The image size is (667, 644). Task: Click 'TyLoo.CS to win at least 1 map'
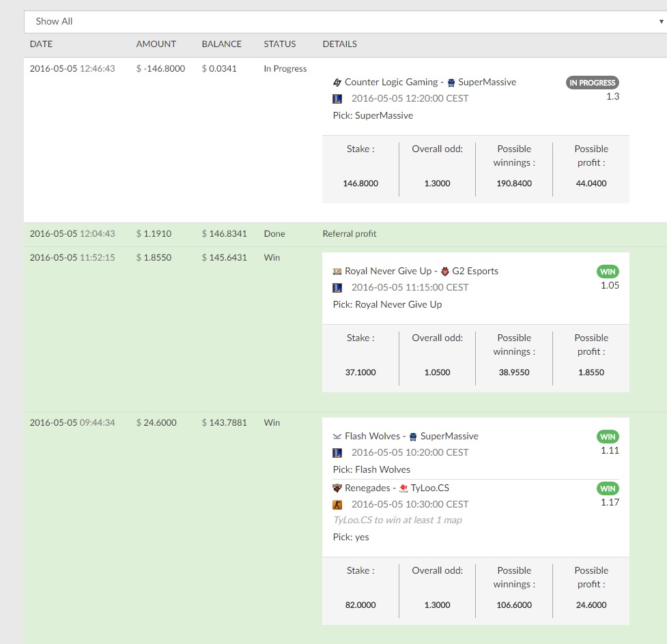point(397,521)
